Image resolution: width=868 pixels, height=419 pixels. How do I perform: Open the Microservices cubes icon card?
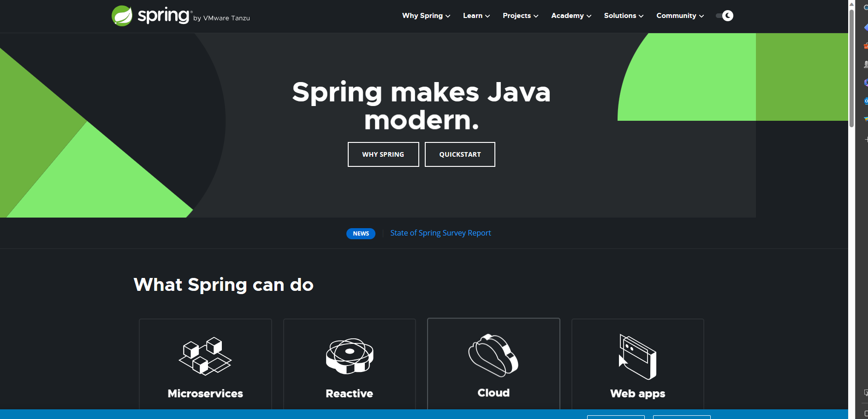click(205, 356)
